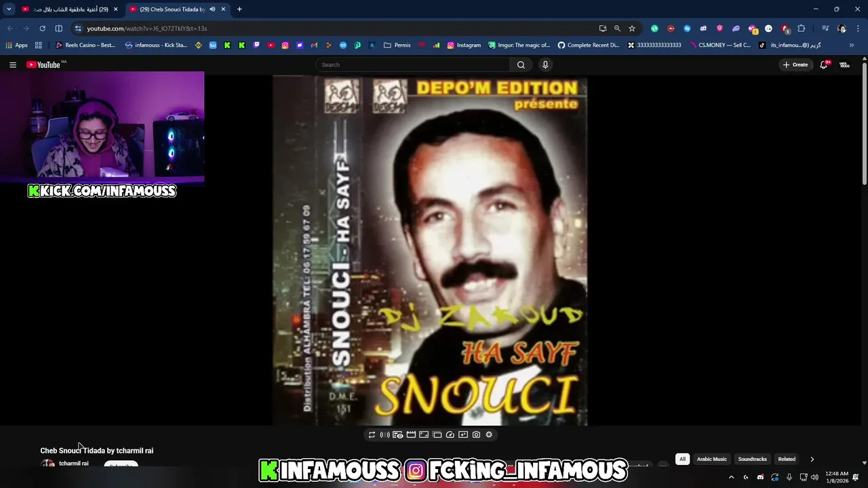Screen dimensions: 868x488
Task: Open the zoom magnifier icon in address bar
Action: (617, 28)
